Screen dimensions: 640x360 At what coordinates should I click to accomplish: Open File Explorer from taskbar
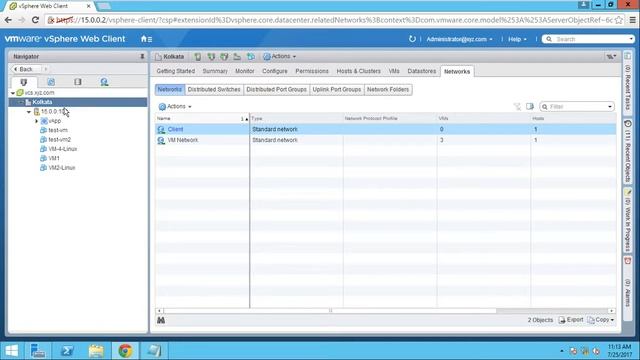coord(96,351)
